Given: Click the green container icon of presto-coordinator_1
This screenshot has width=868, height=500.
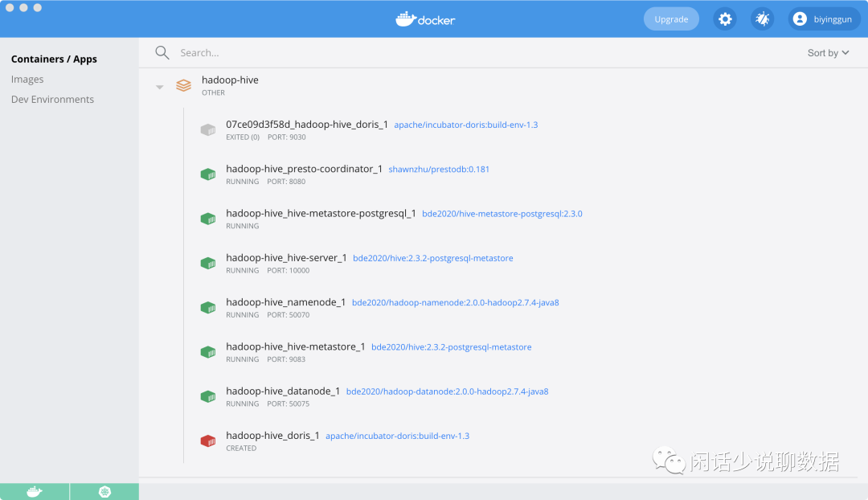Looking at the screenshot, I should 208,174.
